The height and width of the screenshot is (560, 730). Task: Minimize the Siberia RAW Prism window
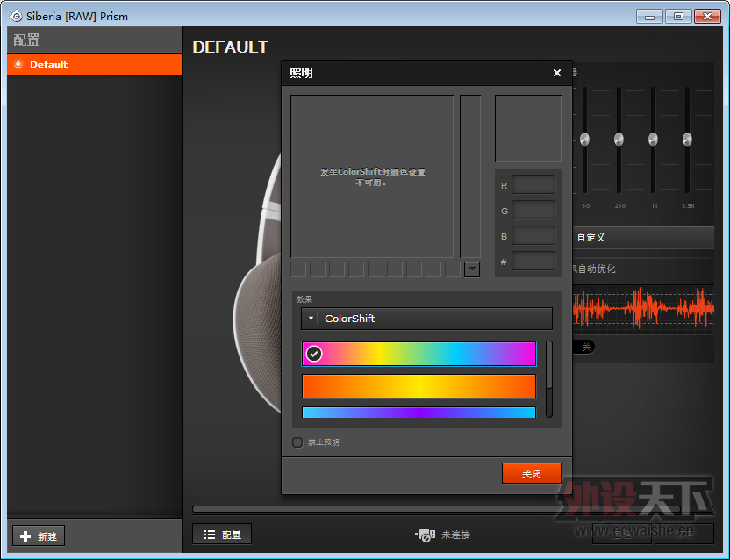(x=650, y=17)
